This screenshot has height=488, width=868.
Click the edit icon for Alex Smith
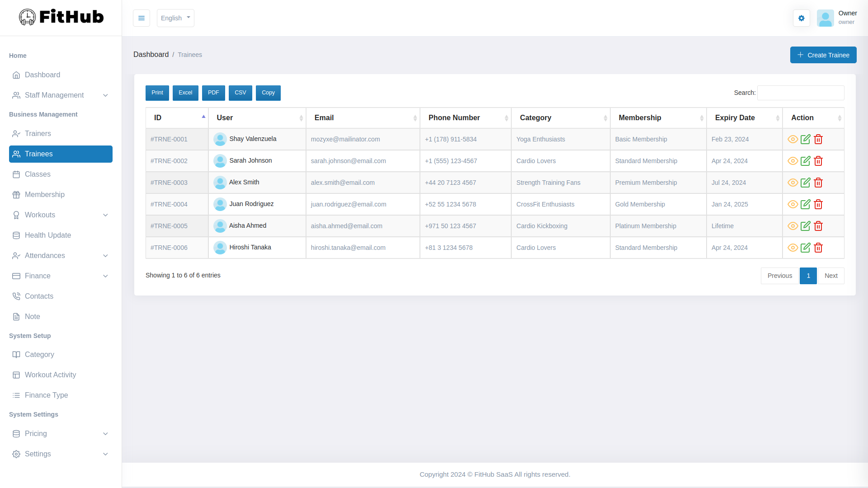tap(806, 183)
